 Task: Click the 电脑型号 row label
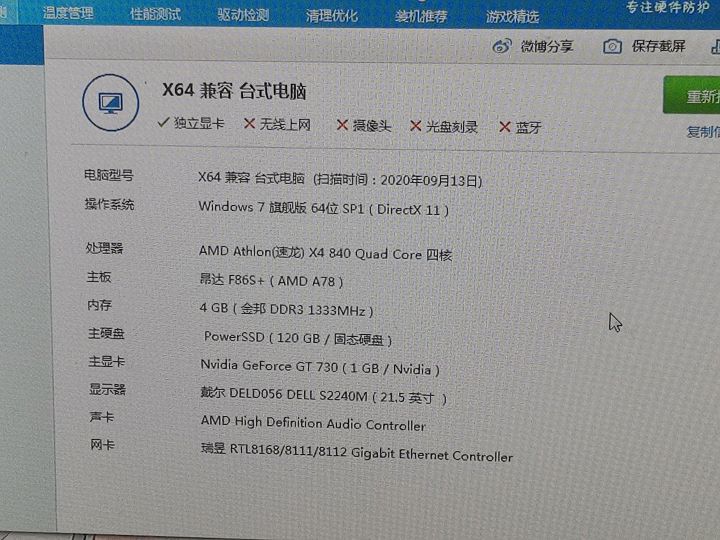(x=109, y=175)
